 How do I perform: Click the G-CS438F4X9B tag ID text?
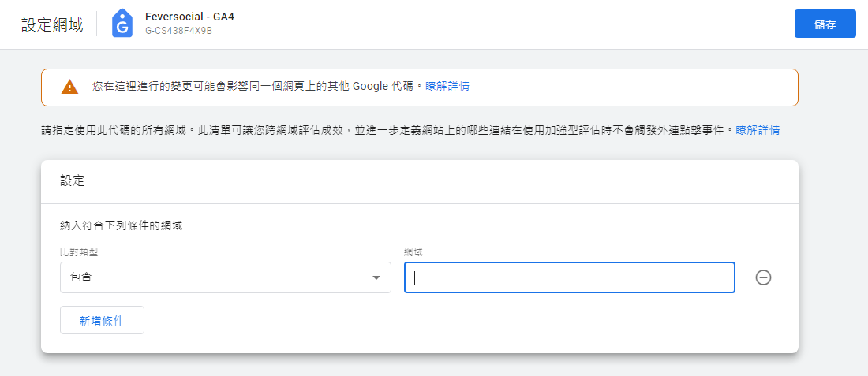click(x=178, y=32)
